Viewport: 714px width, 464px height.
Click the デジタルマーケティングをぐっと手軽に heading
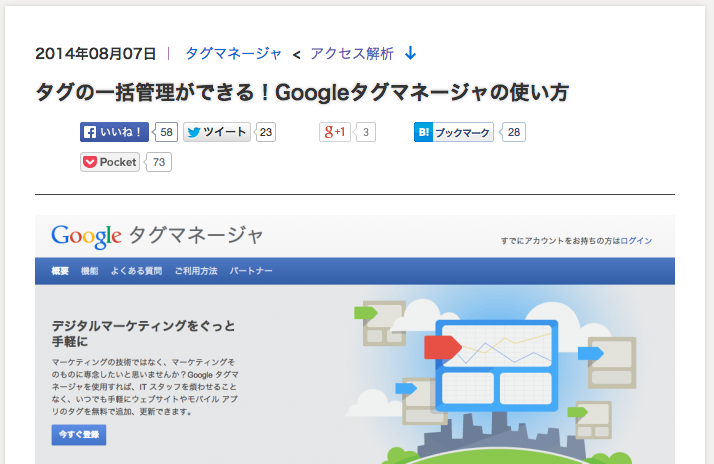[x=143, y=333]
